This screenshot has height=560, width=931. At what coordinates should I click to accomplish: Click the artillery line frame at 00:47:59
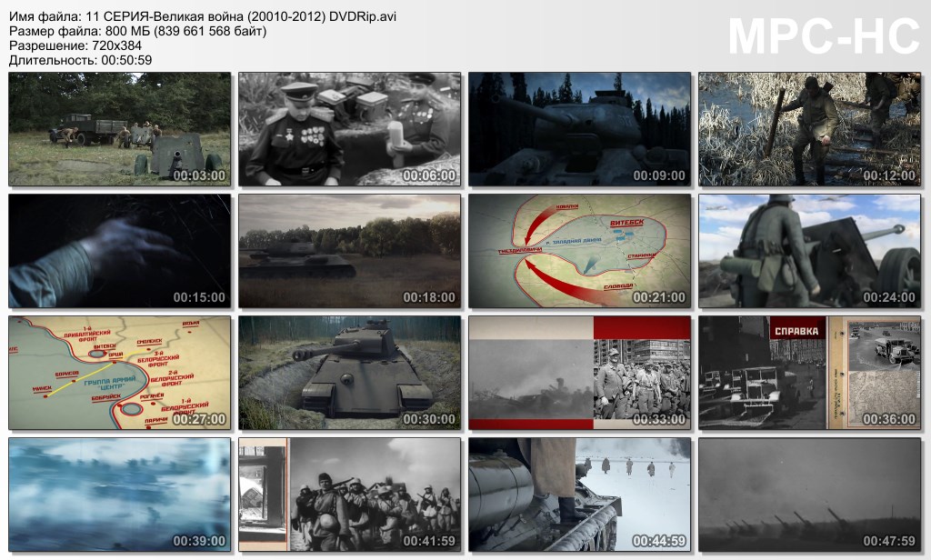tap(809, 495)
